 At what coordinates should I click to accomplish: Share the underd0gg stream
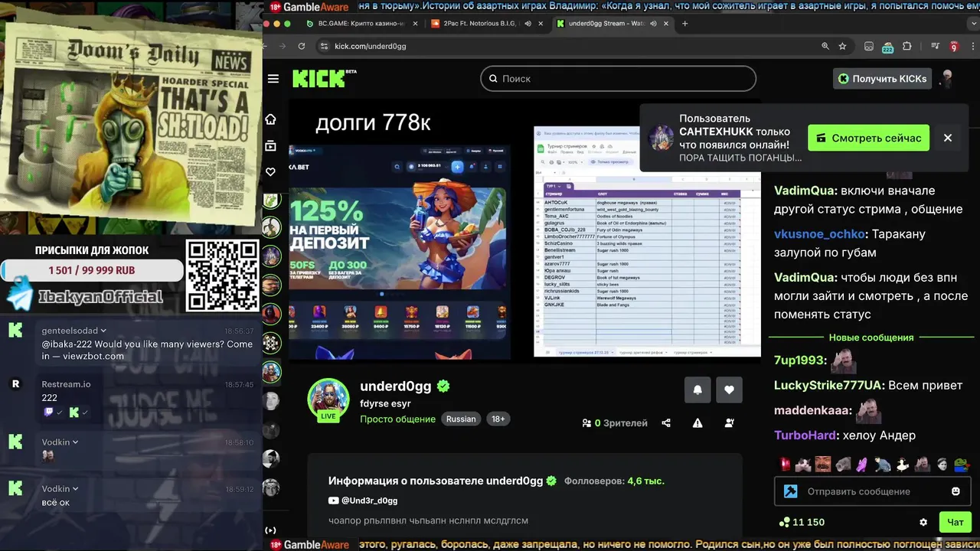666,422
